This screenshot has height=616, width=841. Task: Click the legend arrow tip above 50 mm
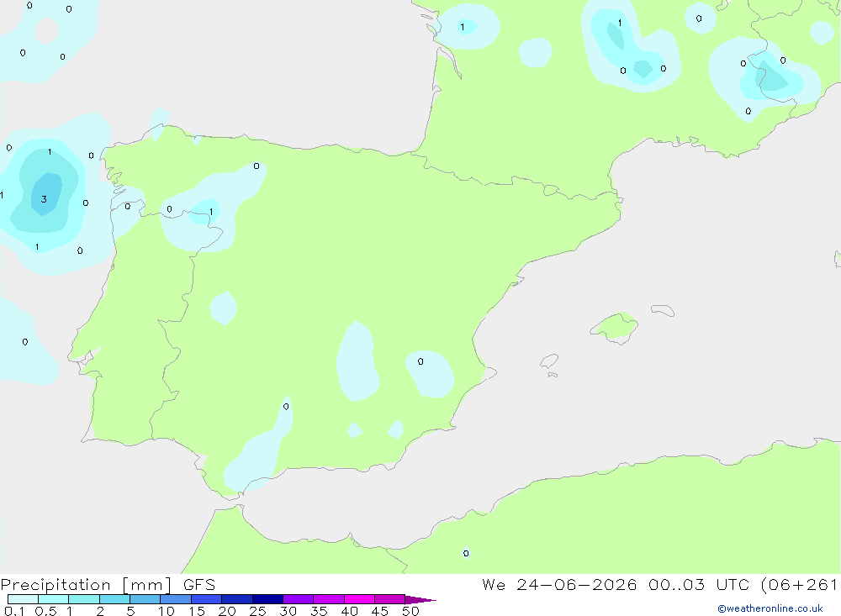click(x=420, y=600)
